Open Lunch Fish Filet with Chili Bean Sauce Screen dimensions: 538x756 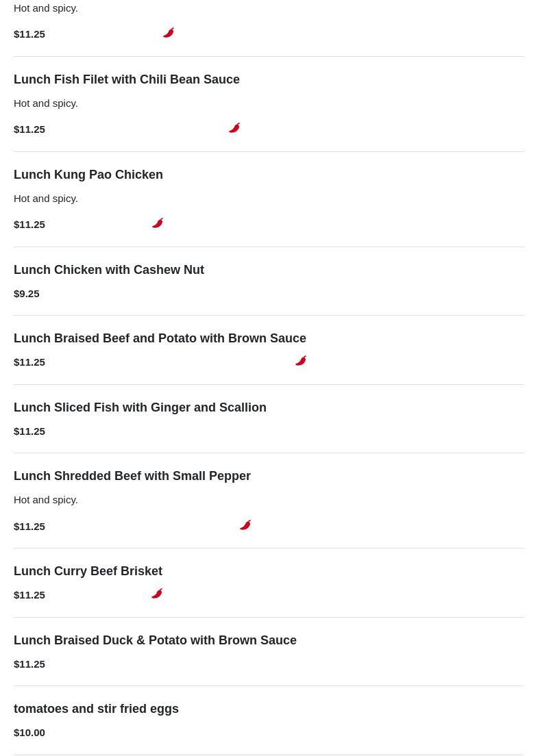[127, 79]
